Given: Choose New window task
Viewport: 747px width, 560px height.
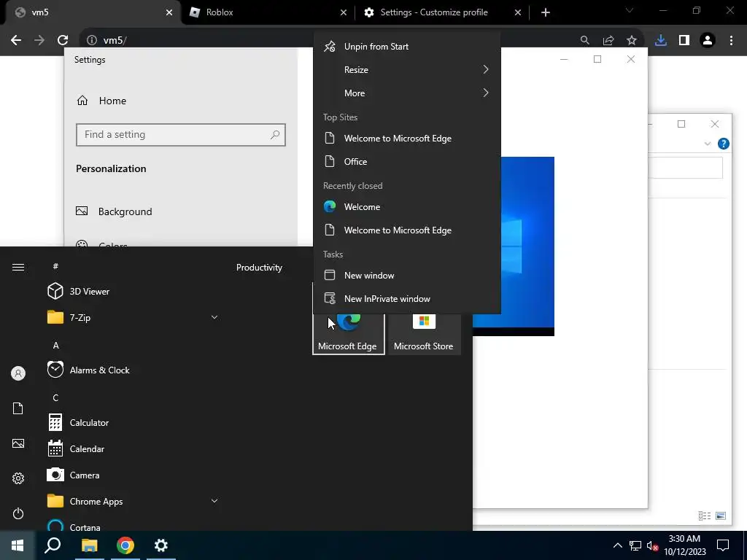Looking at the screenshot, I should click(407, 275).
